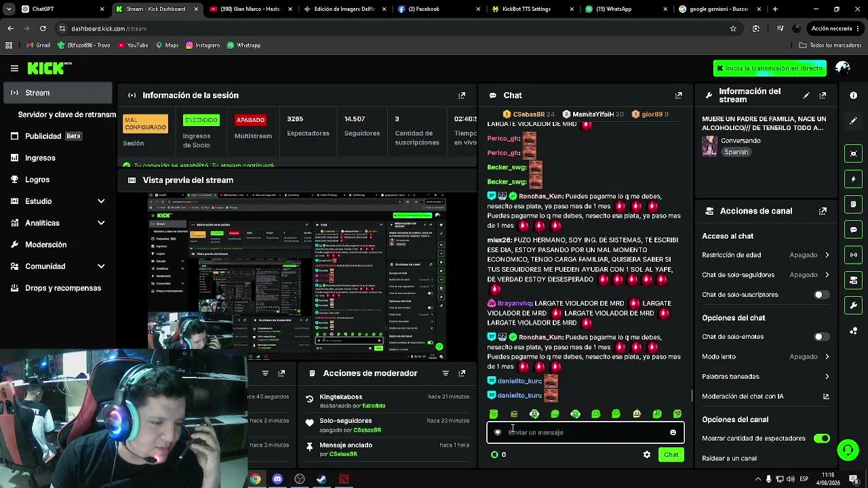Viewport: 868px width, 488px height.
Task: Toggle the channel actions icon in right rail
Action: (x=854, y=280)
